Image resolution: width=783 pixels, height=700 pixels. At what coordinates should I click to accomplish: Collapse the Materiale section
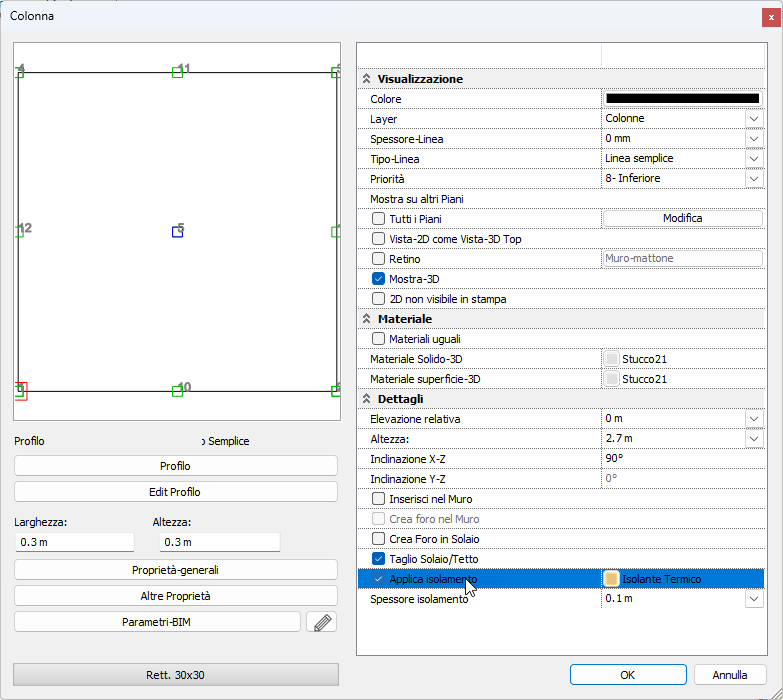[367, 319]
